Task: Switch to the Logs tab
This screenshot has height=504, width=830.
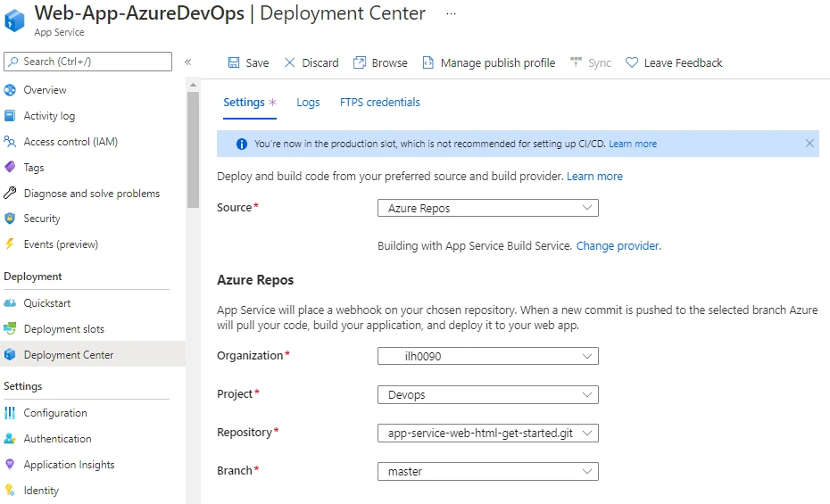Action: click(308, 102)
